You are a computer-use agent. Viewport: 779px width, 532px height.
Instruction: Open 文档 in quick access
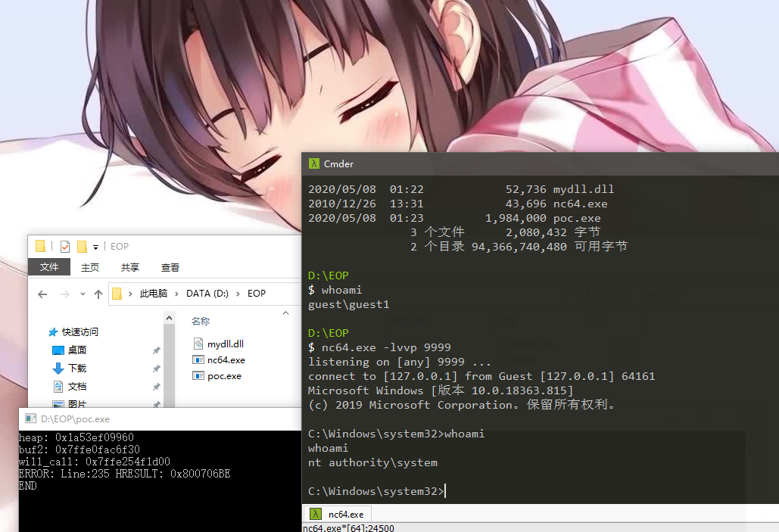(77, 387)
